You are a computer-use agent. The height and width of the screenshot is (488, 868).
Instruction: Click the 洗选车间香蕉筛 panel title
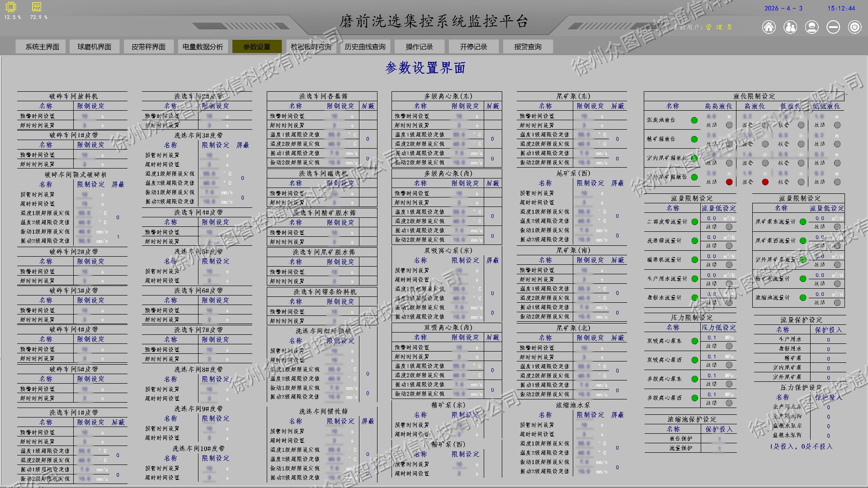coord(323,96)
